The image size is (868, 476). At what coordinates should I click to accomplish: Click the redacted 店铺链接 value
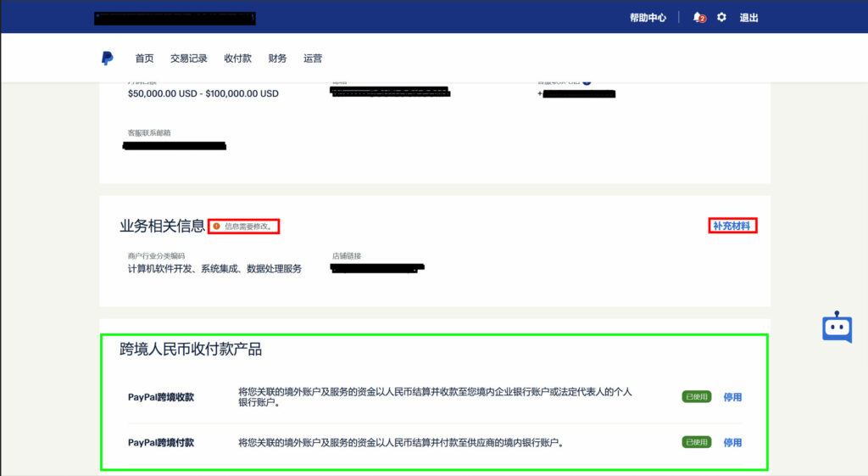pos(377,269)
